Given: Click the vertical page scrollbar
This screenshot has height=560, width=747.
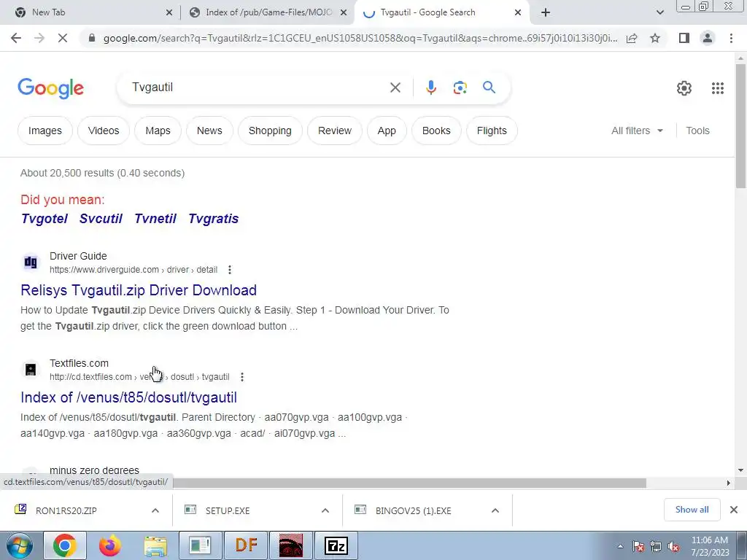Looking at the screenshot, I should point(740,125).
